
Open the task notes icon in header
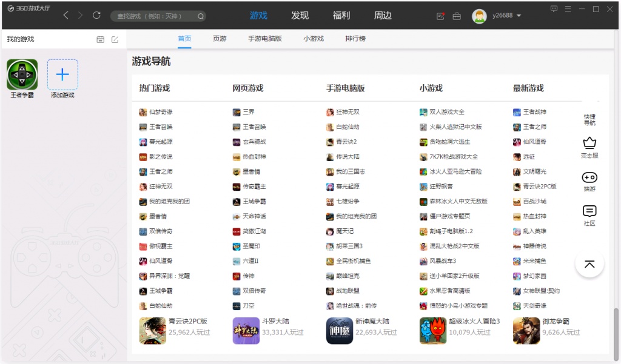[x=440, y=16]
